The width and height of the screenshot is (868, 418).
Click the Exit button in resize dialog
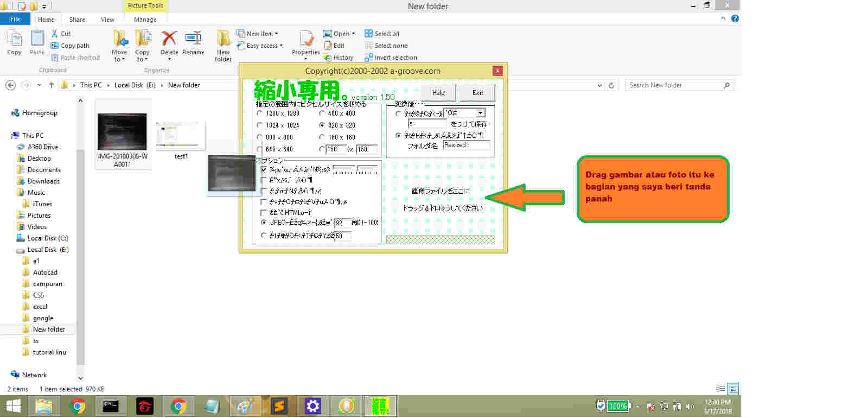(477, 93)
